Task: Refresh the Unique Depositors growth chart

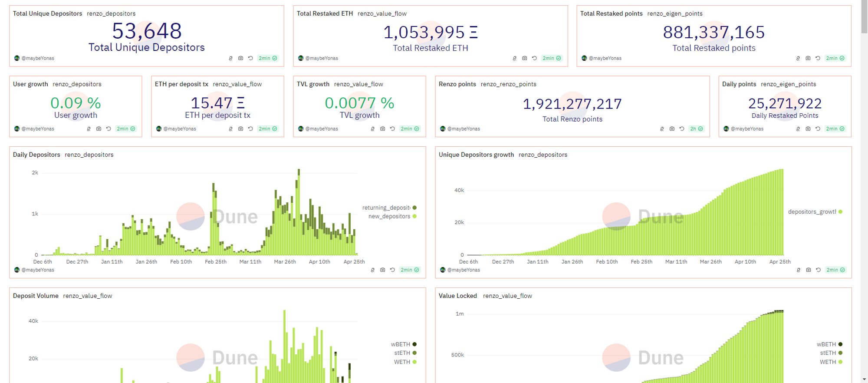Action: pyautogui.click(x=818, y=270)
